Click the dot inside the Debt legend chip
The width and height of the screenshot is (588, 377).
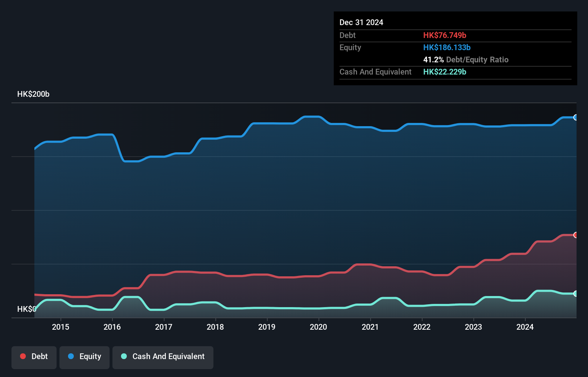click(23, 356)
